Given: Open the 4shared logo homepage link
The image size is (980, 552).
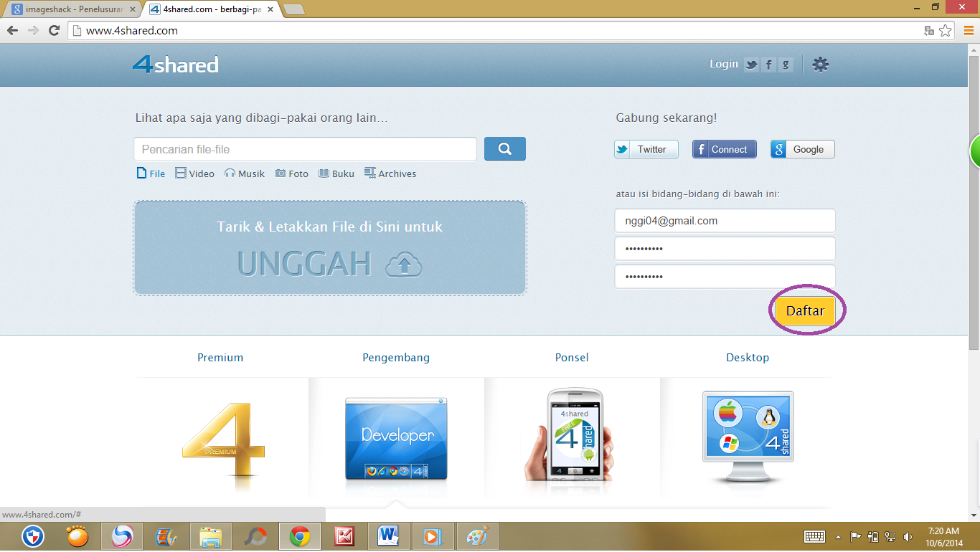Looking at the screenshot, I should (176, 65).
